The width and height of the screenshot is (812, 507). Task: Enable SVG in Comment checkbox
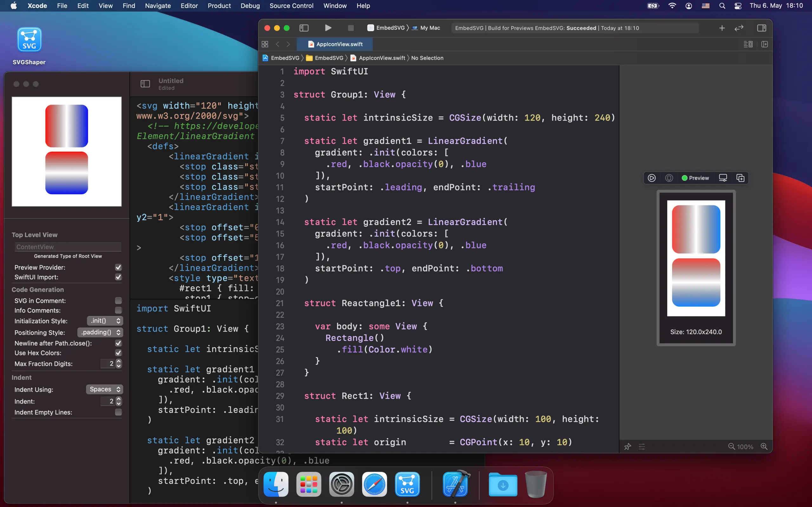point(118,300)
